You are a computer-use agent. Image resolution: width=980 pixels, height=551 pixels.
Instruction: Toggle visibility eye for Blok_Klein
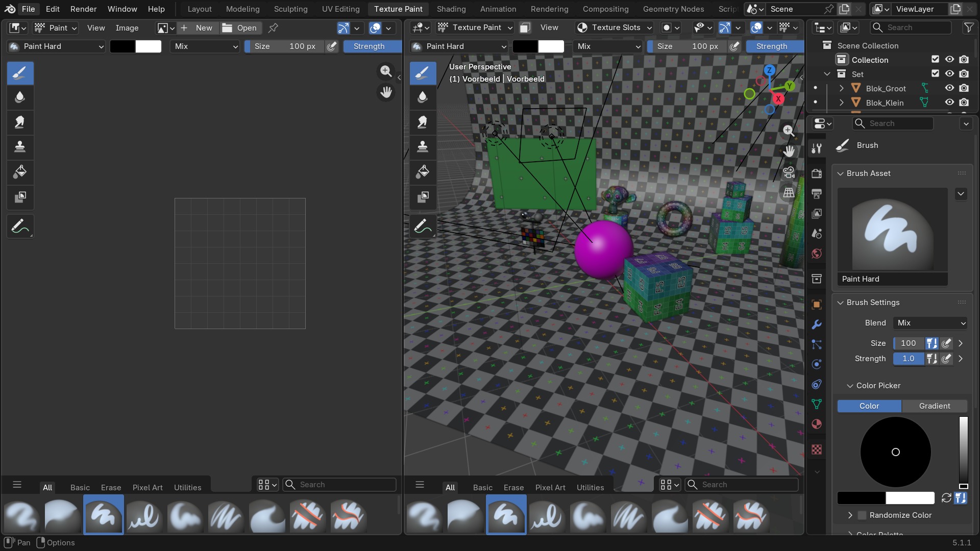(949, 103)
